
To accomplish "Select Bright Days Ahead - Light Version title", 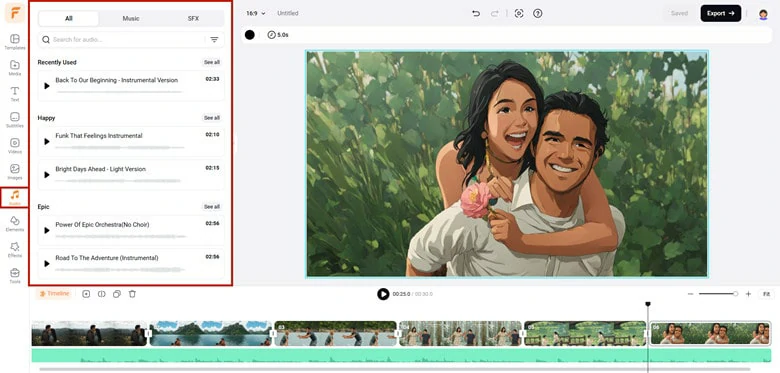I will point(100,169).
